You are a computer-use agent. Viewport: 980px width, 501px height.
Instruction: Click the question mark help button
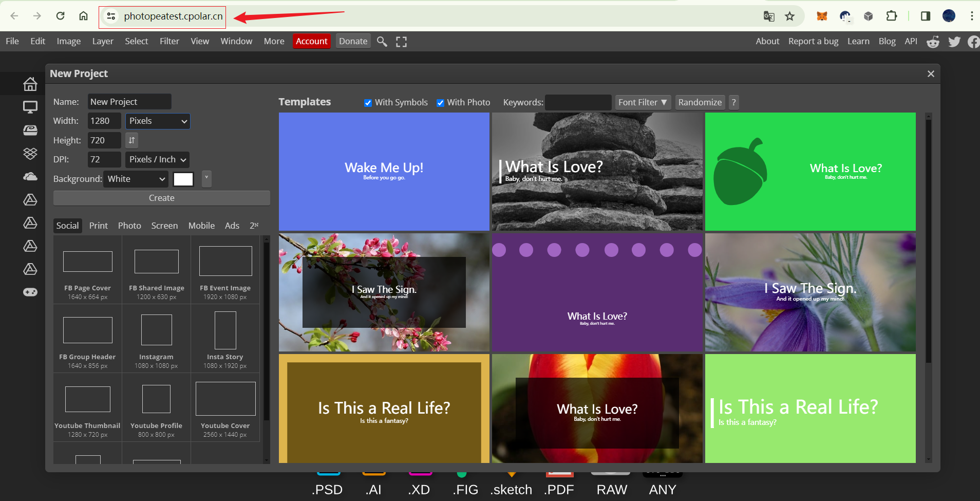pos(734,102)
